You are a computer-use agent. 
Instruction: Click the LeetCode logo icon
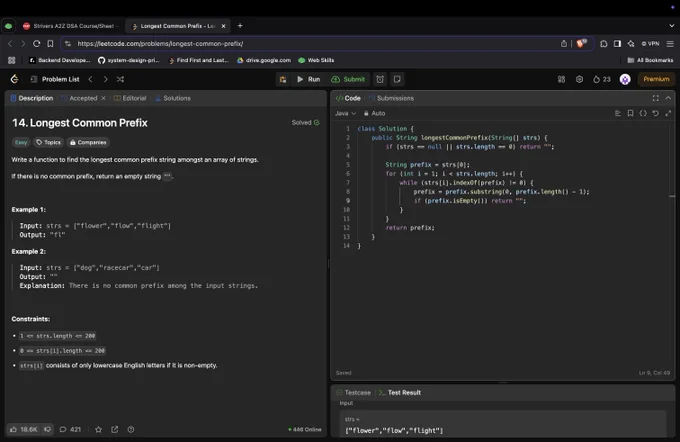point(14,79)
